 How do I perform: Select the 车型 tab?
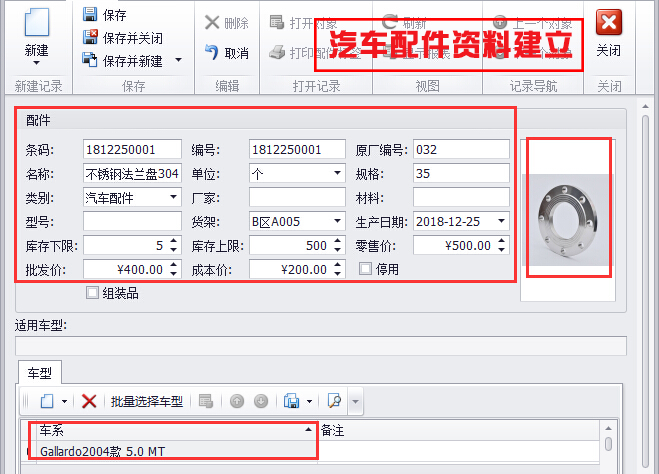coord(39,373)
